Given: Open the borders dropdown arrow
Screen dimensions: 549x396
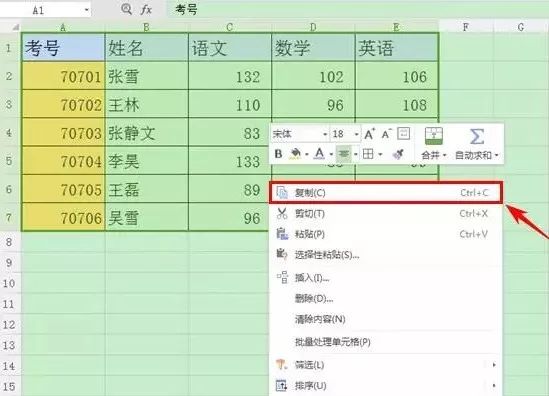Looking at the screenshot, I should tap(380, 154).
